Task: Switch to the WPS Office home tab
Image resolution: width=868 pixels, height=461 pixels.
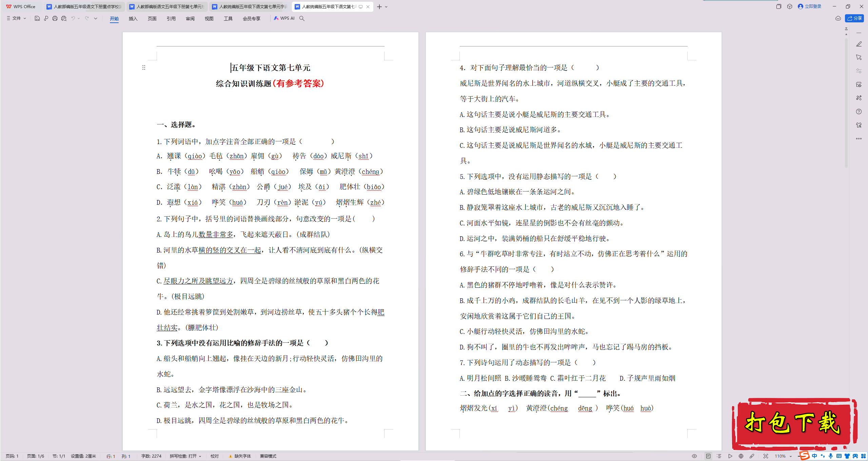Action: [21, 6]
